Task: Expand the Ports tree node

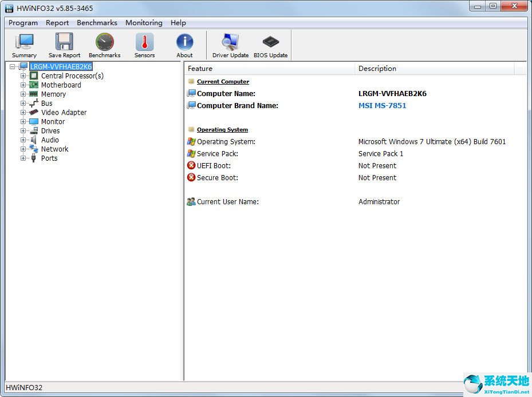Action: 23,158
